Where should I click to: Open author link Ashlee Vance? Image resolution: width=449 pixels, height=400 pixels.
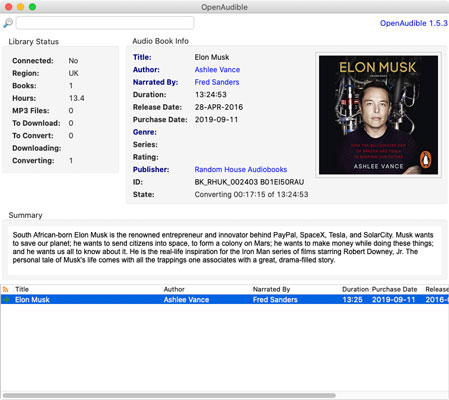tap(217, 70)
